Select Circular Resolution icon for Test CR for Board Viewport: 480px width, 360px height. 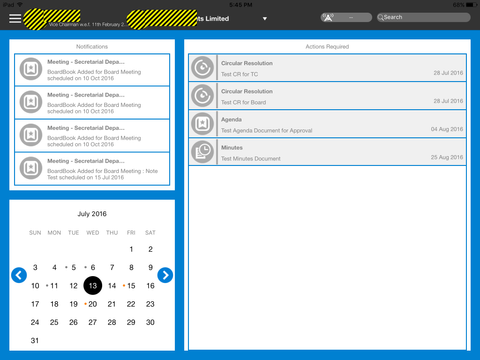202,96
